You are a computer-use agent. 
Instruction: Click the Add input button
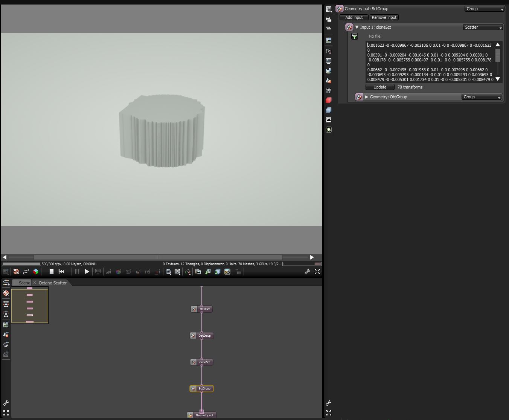point(354,17)
